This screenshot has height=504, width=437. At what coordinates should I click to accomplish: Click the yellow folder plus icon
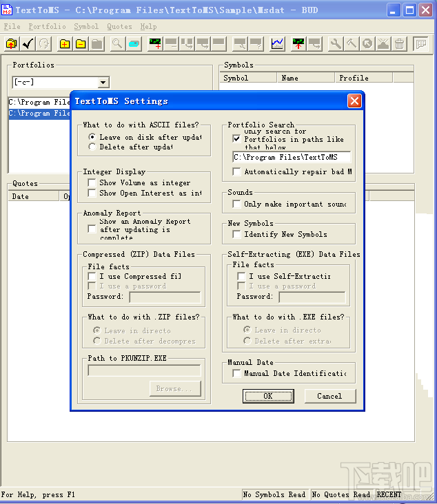click(65, 43)
